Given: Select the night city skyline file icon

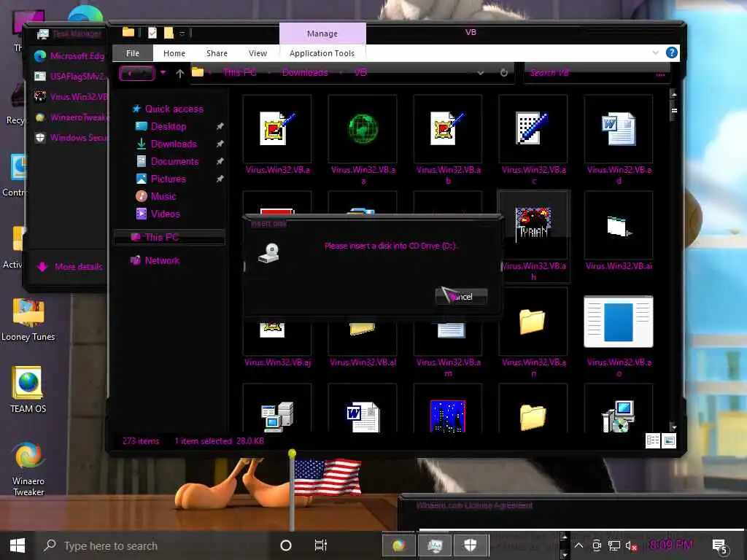Looking at the screenshot, I should click(448, 416).
